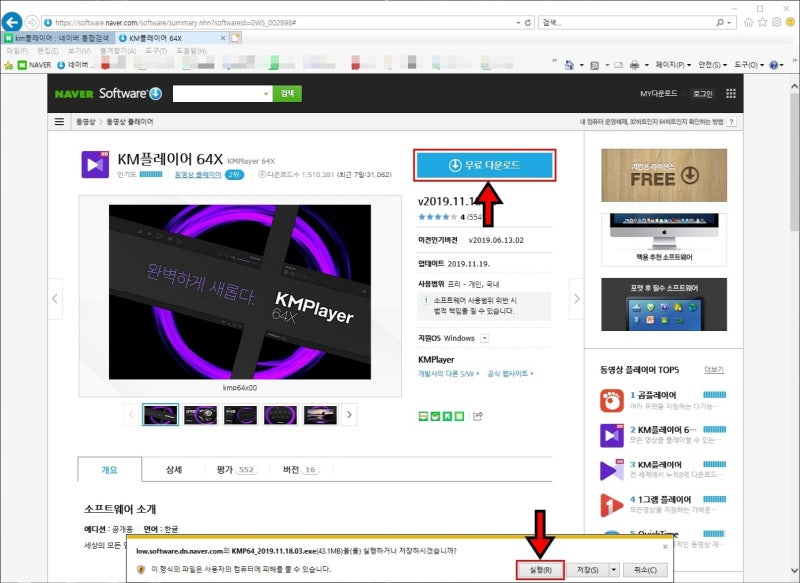Open the FREE 개인용 라이선스 banner
This screenshot has height=583, width=800.
pos(664,175)
